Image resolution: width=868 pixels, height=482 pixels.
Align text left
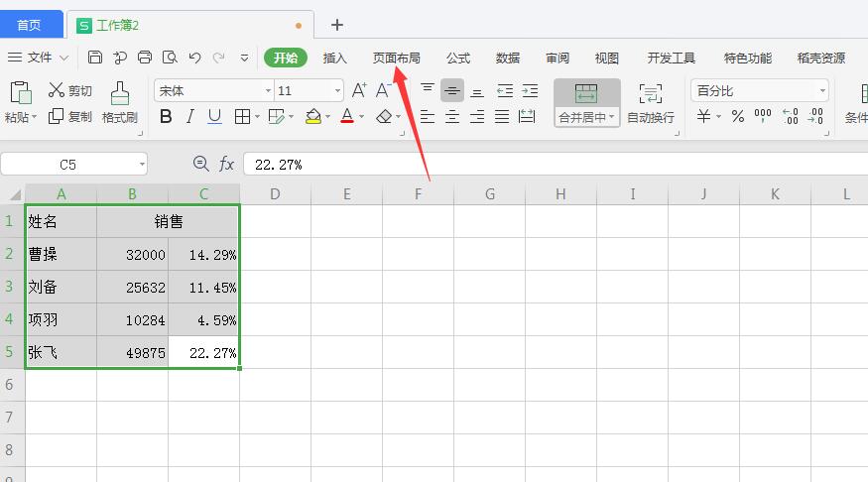click(x=428, y=116)
